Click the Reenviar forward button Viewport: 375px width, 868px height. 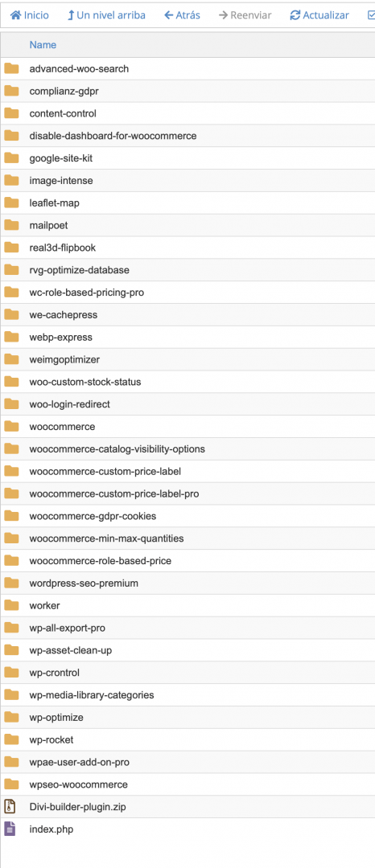[245, 15]
